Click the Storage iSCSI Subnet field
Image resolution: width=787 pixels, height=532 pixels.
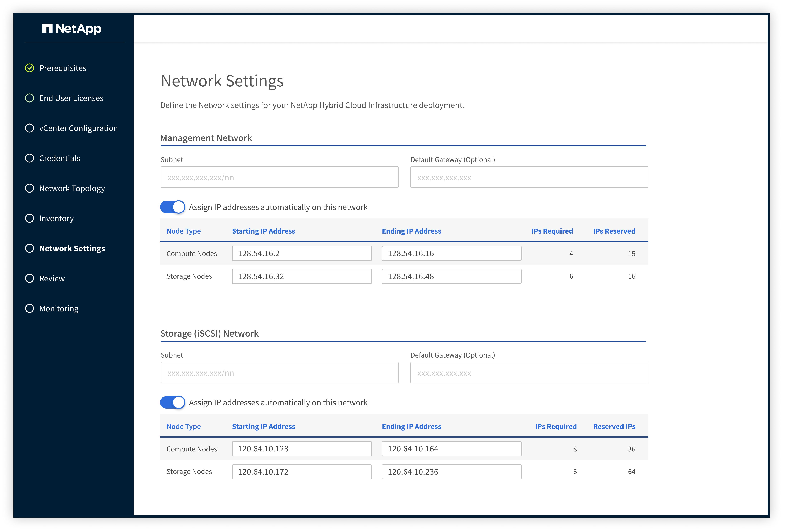click(x=279, y=373)
